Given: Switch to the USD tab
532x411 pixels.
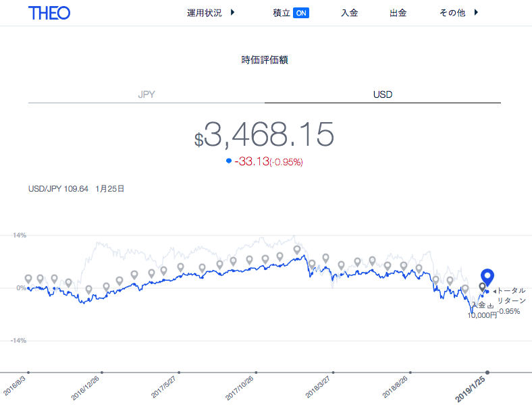Looking at the screenshot, I should (383, 94).
